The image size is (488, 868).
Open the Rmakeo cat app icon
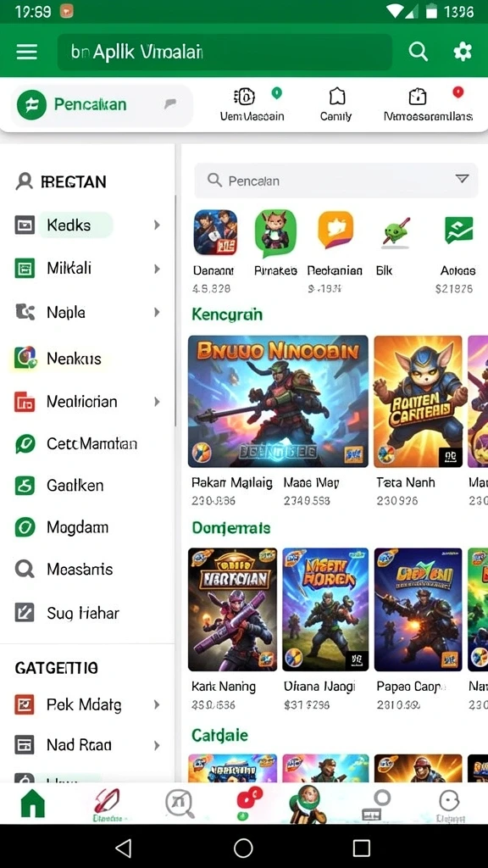pos(275,232)
